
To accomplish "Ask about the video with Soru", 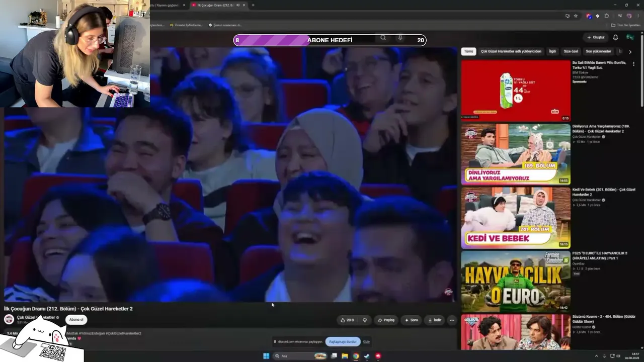I will 411,320.
